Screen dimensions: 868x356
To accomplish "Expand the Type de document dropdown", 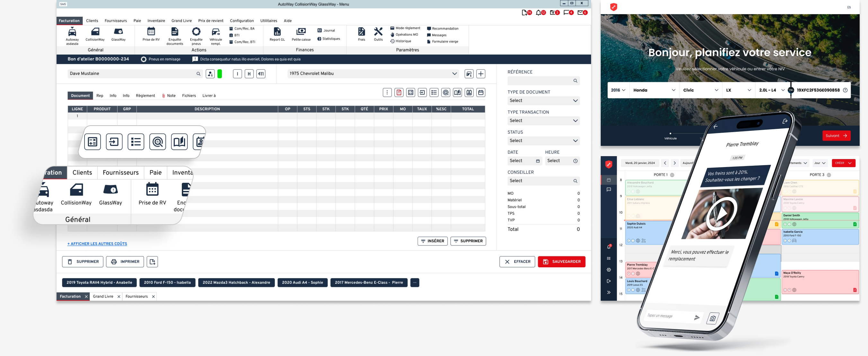I will pyautogui.click(x=543, y=101).
